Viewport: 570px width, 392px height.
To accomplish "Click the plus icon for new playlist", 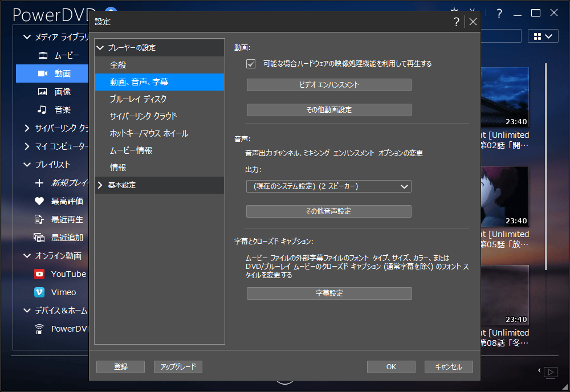I will (39, 183).
